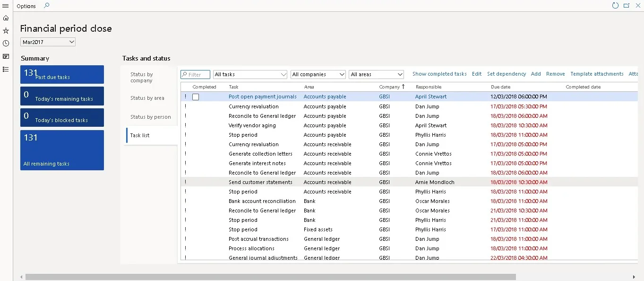Click the Task column header
644x281 pixels.
(x=233, y=87)
